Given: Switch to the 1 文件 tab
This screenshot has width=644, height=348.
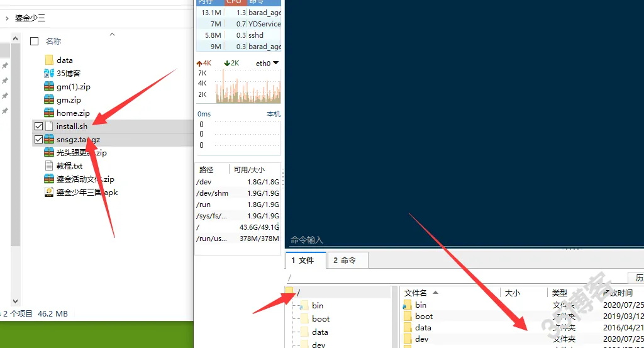Looking at the screenshot, I should tap(305, 260).
